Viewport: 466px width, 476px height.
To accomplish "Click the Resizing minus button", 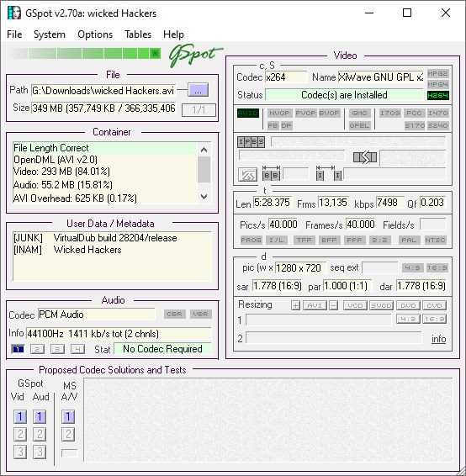I will pos(333,305).
